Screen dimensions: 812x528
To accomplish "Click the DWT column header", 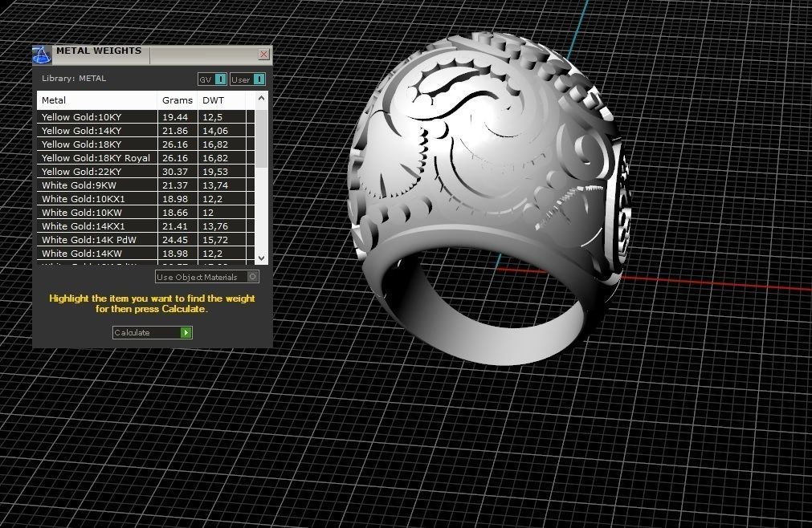I will [222, 100].
